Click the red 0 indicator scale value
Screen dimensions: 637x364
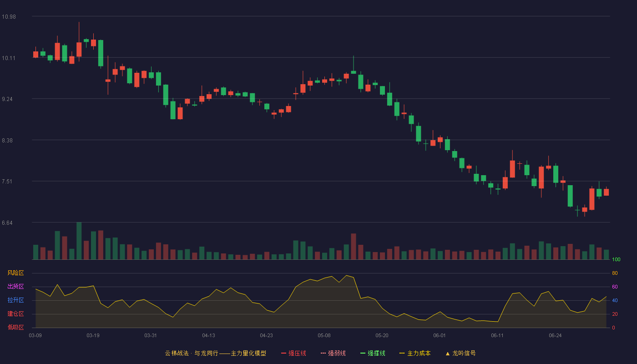tap(613, 328)
